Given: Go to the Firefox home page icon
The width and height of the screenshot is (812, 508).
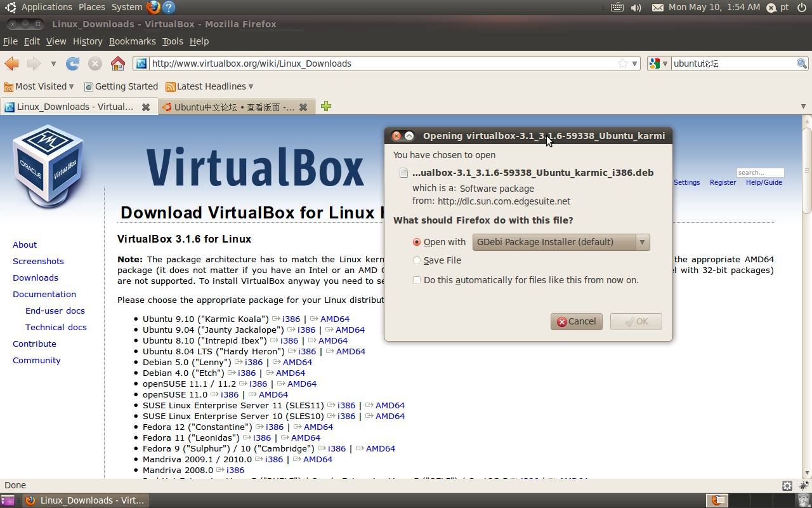Looking at the screenshot, I should [118, 63].
